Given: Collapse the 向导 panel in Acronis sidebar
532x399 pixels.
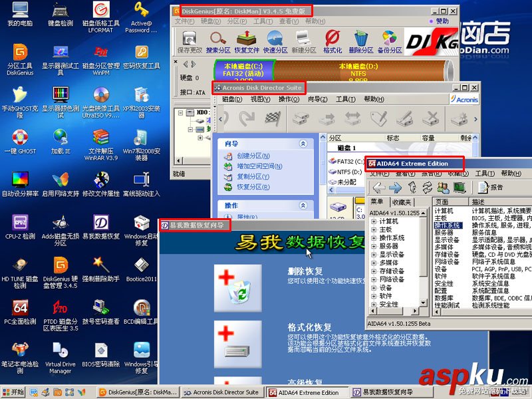Looking at the screenshot, I should [x=303, y=143].
